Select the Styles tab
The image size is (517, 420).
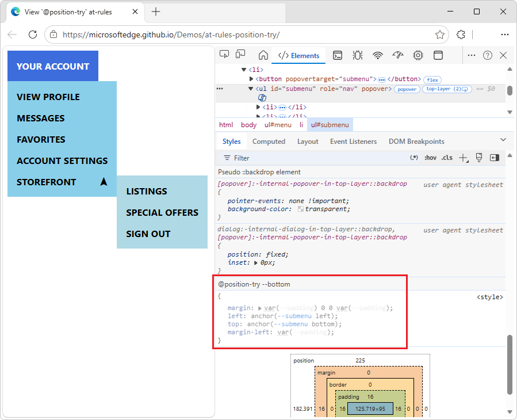point(231,142)
